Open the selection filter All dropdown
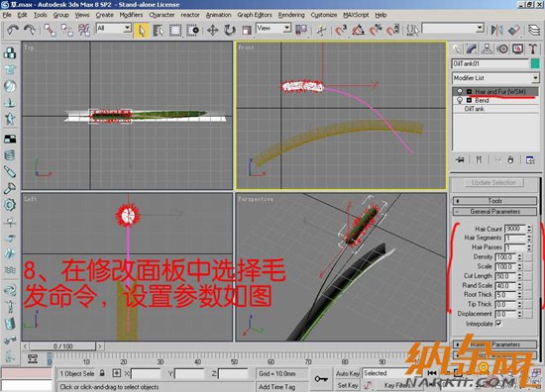The width and height of the screenshot is (545, 392). [x=113, y=28]
